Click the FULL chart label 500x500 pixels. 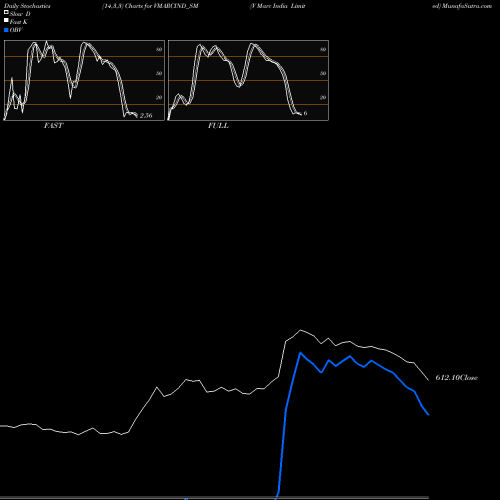tap(218, 126)
